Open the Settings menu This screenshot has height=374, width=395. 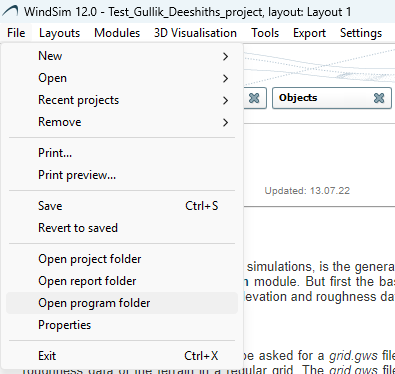pos(361,33)
